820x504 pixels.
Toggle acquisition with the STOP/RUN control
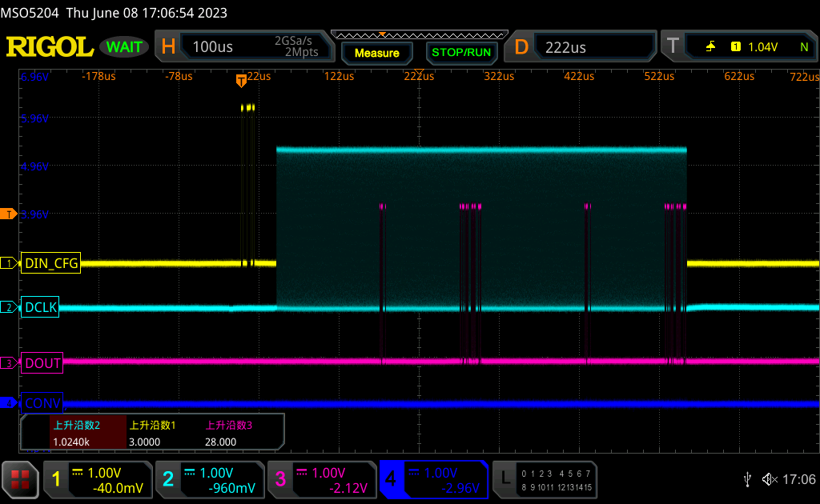pyautogui.click(x=460, y=53)
